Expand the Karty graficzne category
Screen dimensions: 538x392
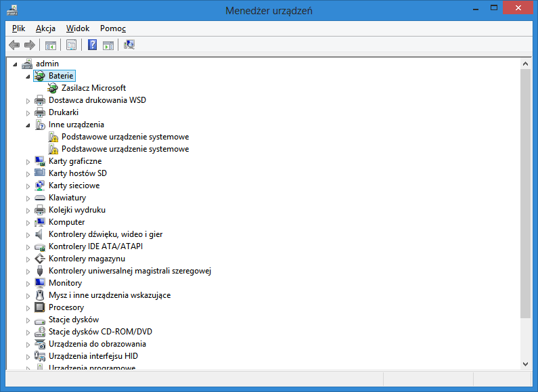coord(28,162)
